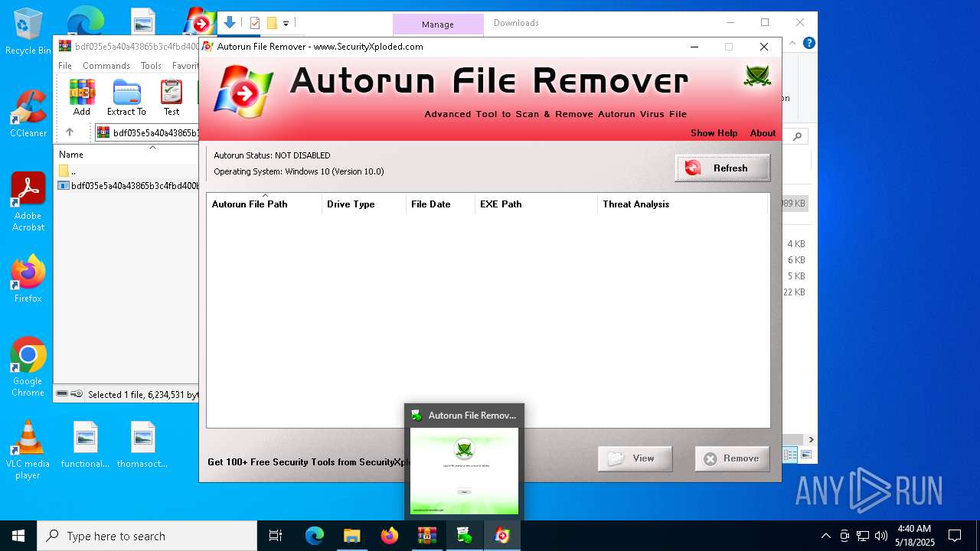
Task: Click the Test icon in WinRAR toolbar
Action: 171,97
